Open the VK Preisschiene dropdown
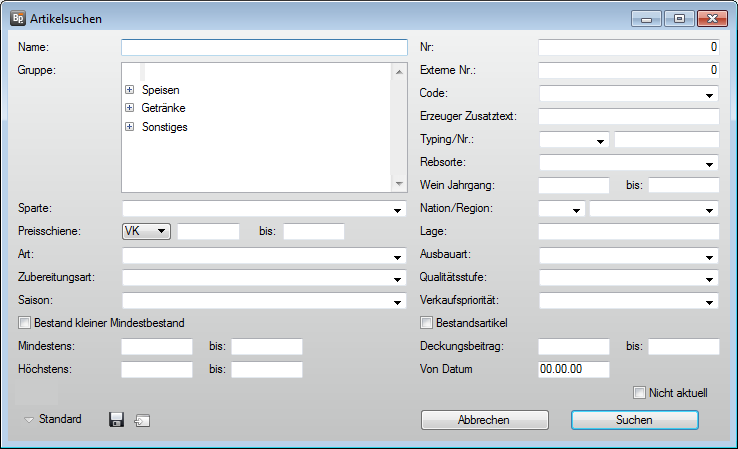 click(161, 232)
